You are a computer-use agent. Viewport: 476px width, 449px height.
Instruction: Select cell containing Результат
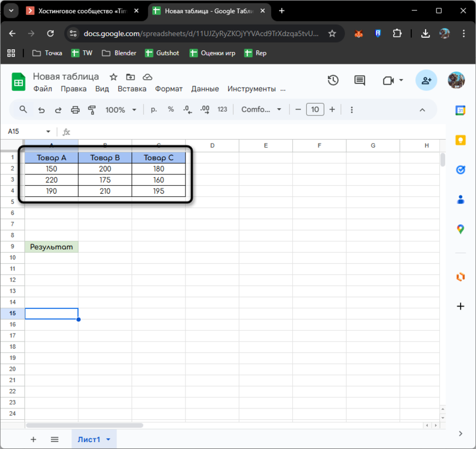pyautogui.click(x=51, y=247)
